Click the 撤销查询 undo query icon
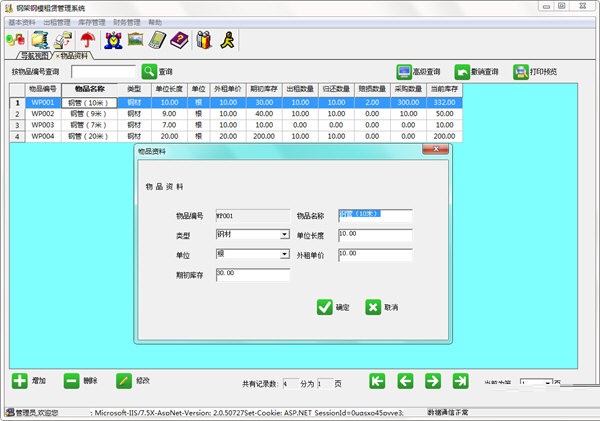Screen dimensions: 600x421 coord(462,72)
